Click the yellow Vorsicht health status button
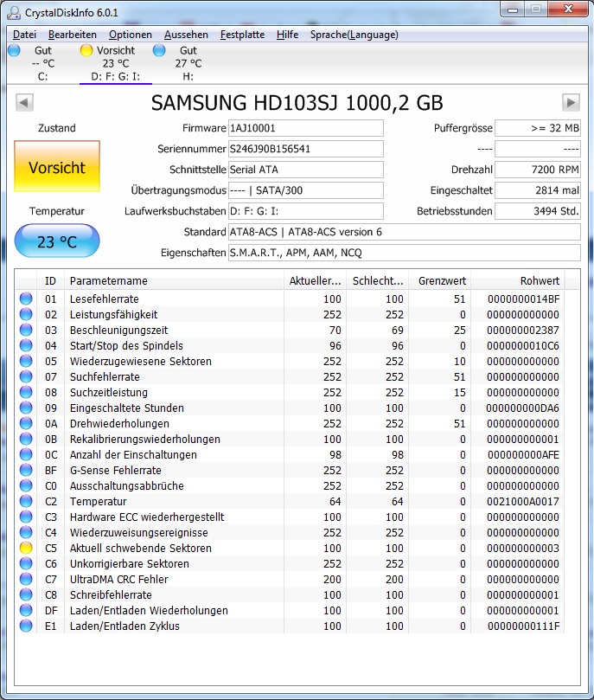The image size is (594, 700). click(57, 166)
